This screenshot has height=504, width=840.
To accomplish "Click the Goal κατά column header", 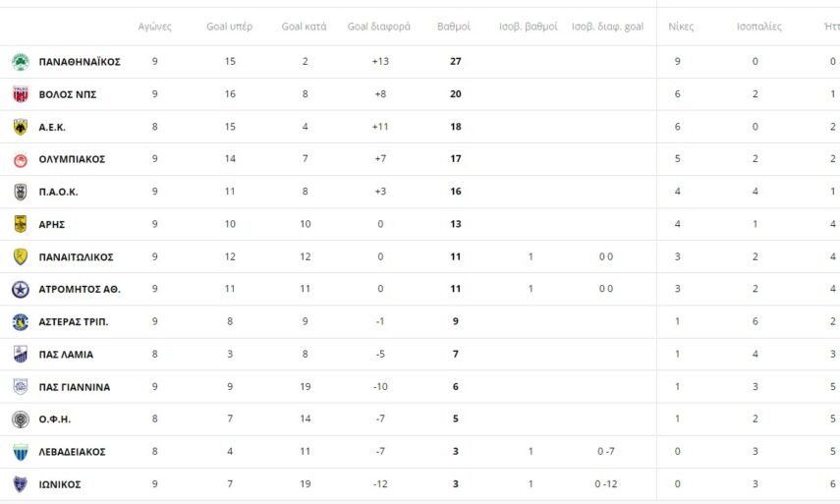I will (x=305, y=27).
